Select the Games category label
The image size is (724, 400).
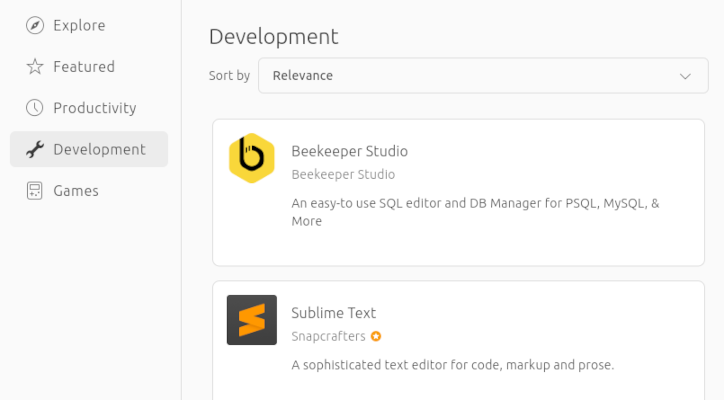click(x=76, y=190)
